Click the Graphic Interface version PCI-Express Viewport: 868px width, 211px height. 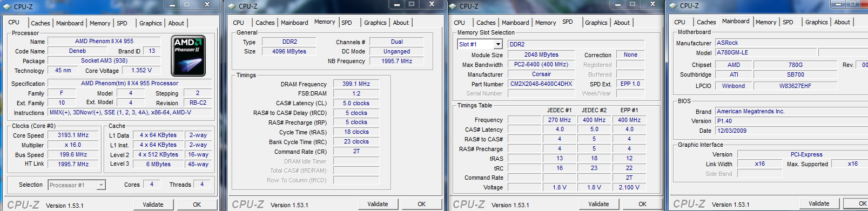[x=803, y=154]
